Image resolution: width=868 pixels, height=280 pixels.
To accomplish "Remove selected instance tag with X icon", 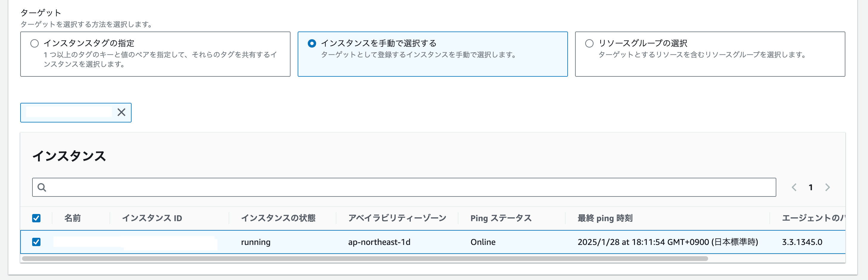I will coord(121,112).
